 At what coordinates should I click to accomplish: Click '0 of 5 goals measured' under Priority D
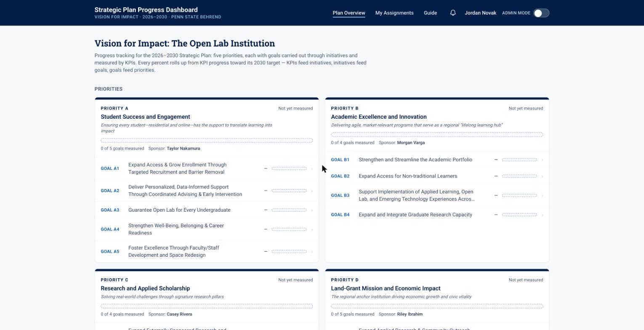click(x=353, y=314)
